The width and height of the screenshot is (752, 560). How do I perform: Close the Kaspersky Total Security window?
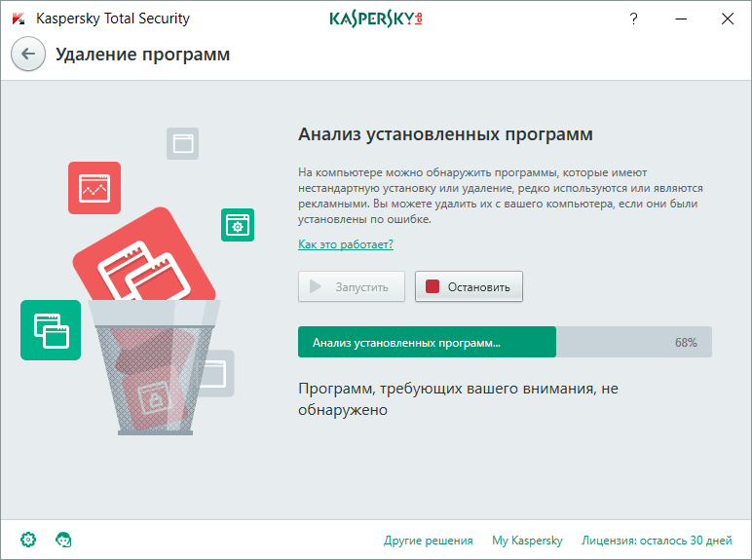[728, 19]
